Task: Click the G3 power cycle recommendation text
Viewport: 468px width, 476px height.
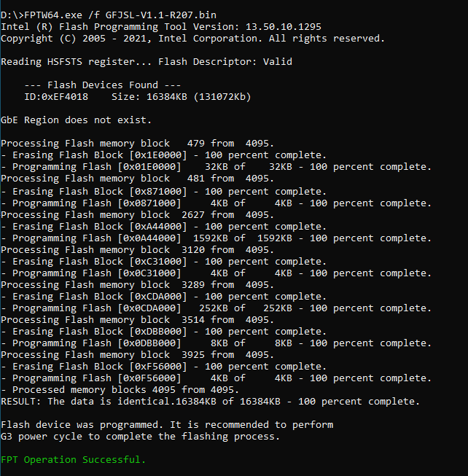Action: [x=140, y=437]
